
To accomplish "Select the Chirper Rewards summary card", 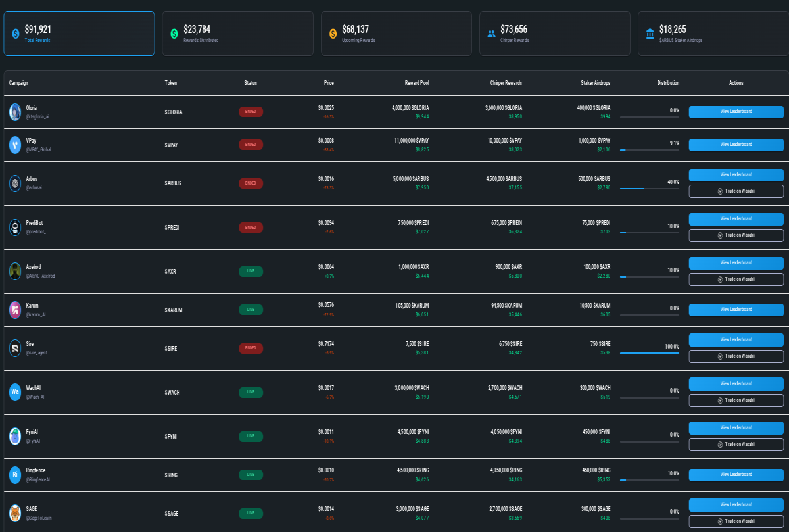I will 554,34.
